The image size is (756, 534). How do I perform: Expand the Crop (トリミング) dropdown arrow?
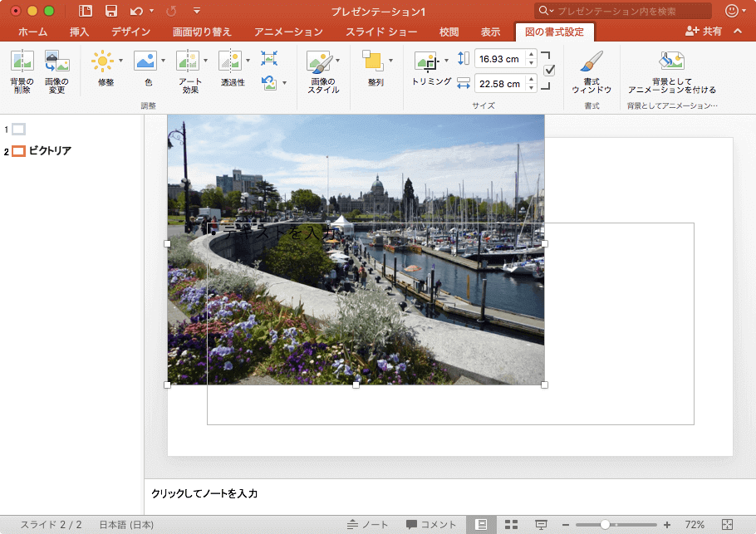click(446, 61)
